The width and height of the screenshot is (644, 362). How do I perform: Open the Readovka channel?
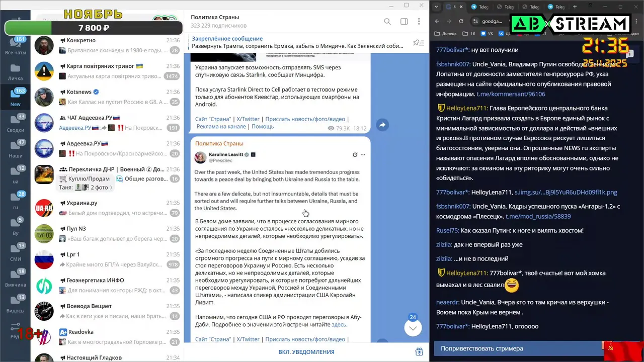tap(107, 337)
